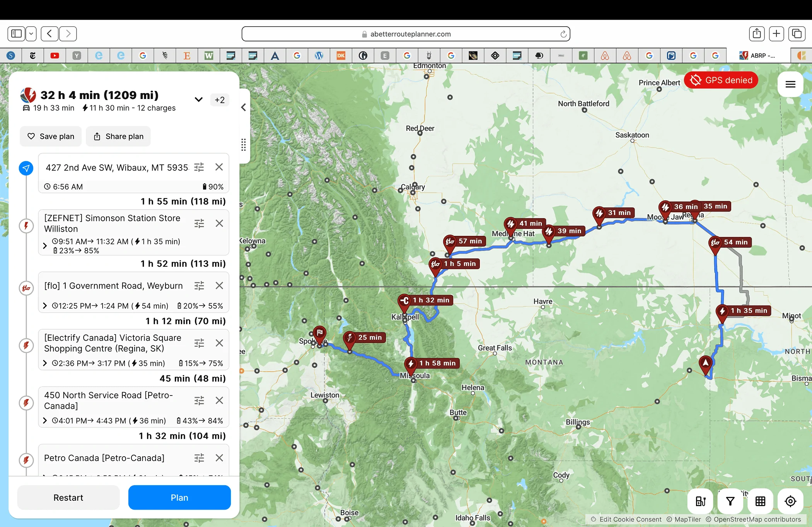Screen dimensions: 812x527
Task: Select the start location arrow waypoint icon
Action: (x=26, y=168)
